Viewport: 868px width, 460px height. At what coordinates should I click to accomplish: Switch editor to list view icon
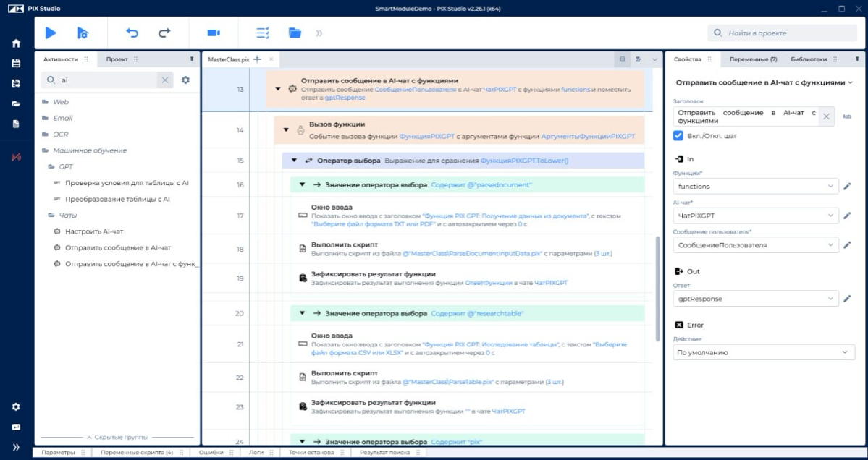(622, 59)
